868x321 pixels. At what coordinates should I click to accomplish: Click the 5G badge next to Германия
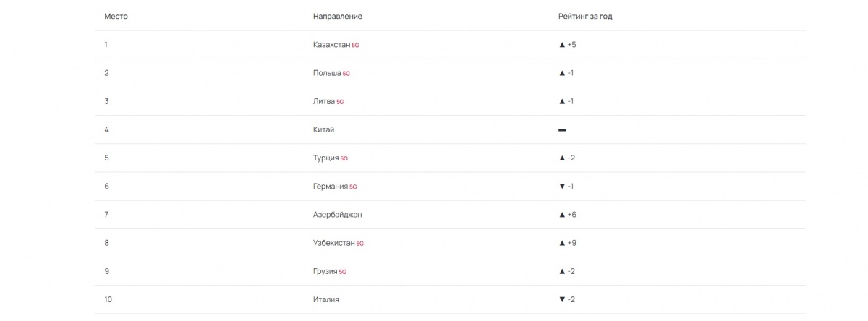coord(353,187)
